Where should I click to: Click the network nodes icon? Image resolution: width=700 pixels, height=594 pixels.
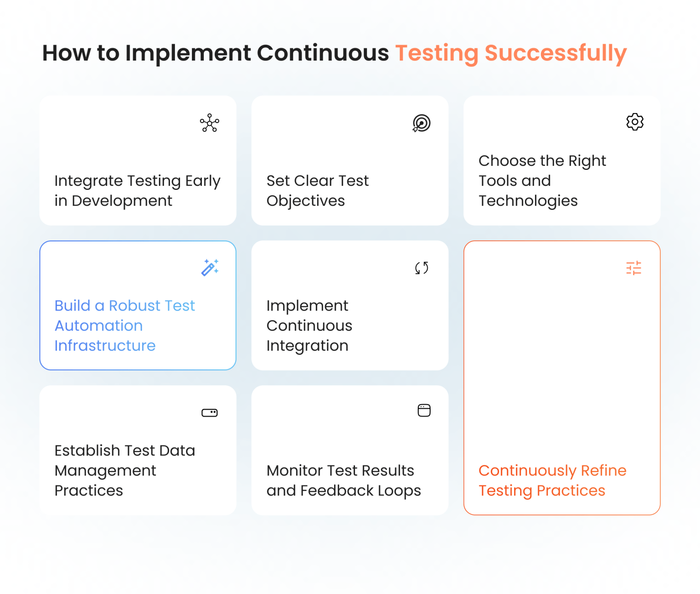pyautogui.click(x=210, y=123)
